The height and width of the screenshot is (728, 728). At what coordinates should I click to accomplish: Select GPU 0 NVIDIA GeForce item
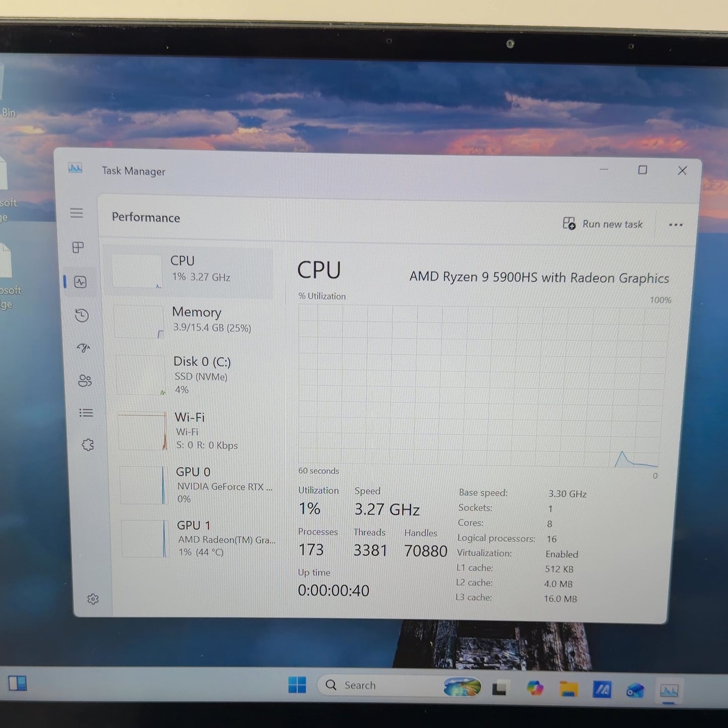tap(198, 485)
